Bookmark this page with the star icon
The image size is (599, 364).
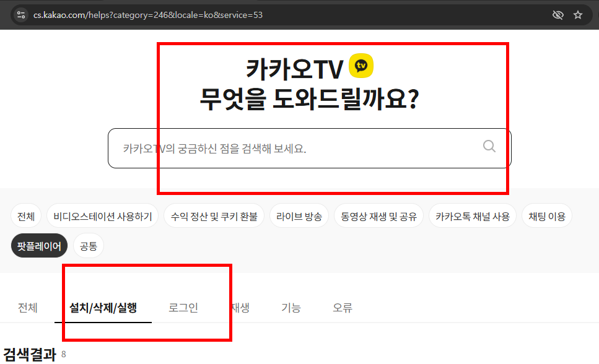click(x=579, y=14)
